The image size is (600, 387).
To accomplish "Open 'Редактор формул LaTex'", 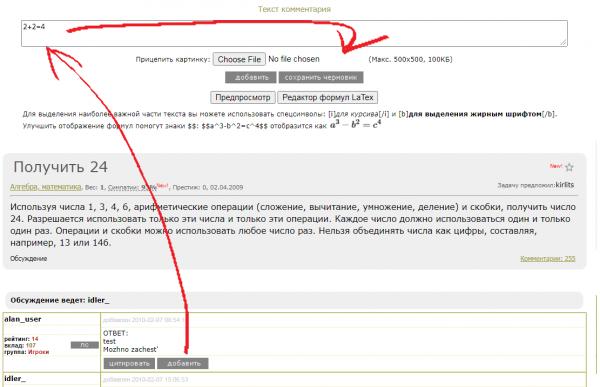I will (x=328, y=97).
